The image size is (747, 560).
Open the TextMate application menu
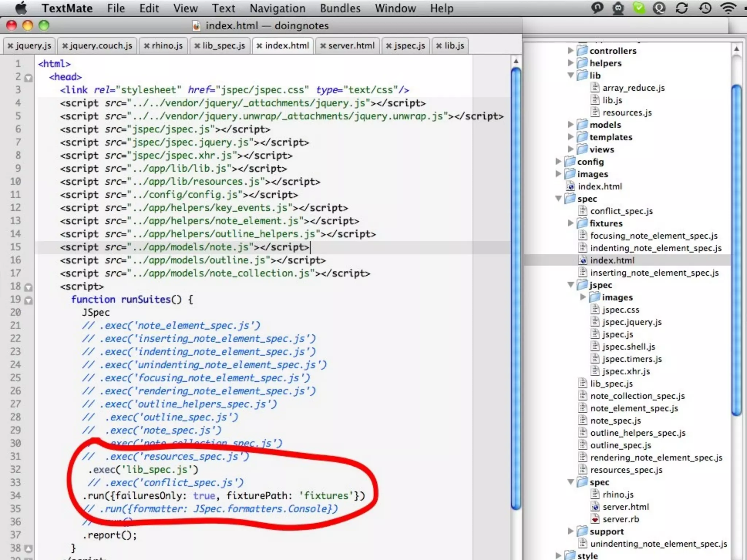point(67,8)
